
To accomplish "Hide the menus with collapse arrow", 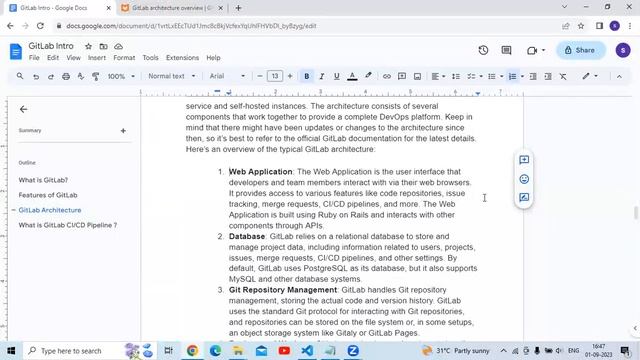I will coord(619,76).
